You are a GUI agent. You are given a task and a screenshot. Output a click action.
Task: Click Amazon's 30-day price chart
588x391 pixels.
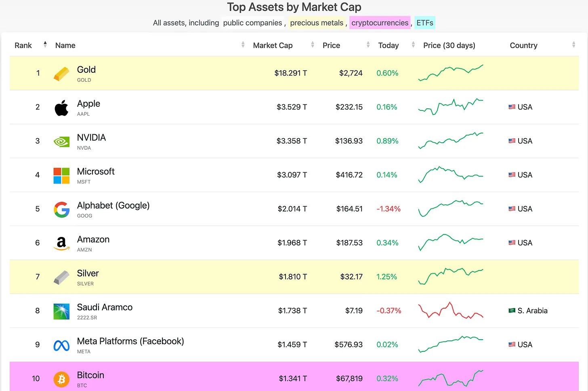[x=451, y=243]
